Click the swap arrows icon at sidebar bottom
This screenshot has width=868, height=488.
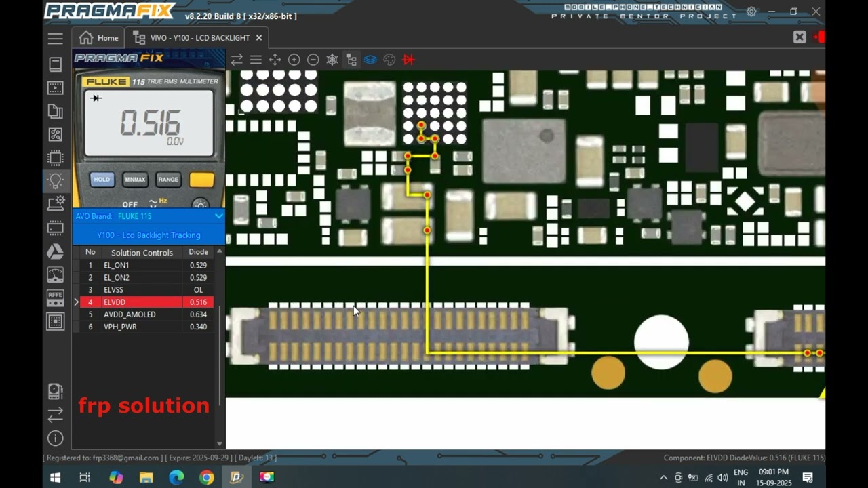click(56, 414)
